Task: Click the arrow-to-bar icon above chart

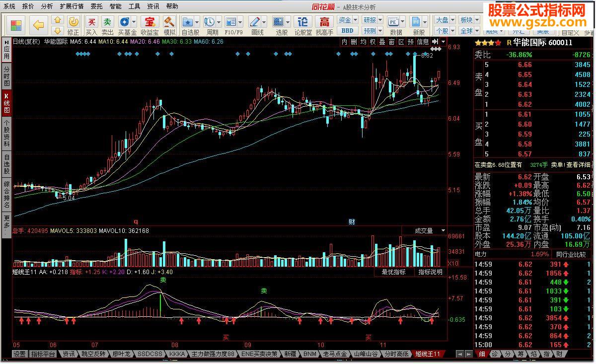Action: pos(435,42)
